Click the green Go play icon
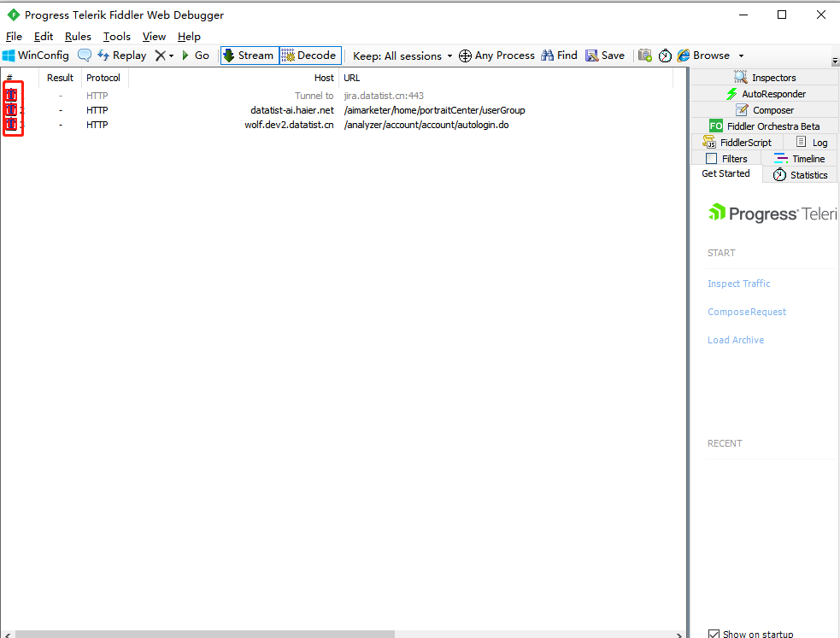The height and width of the screenshot is (638, 840). (185, 56)
